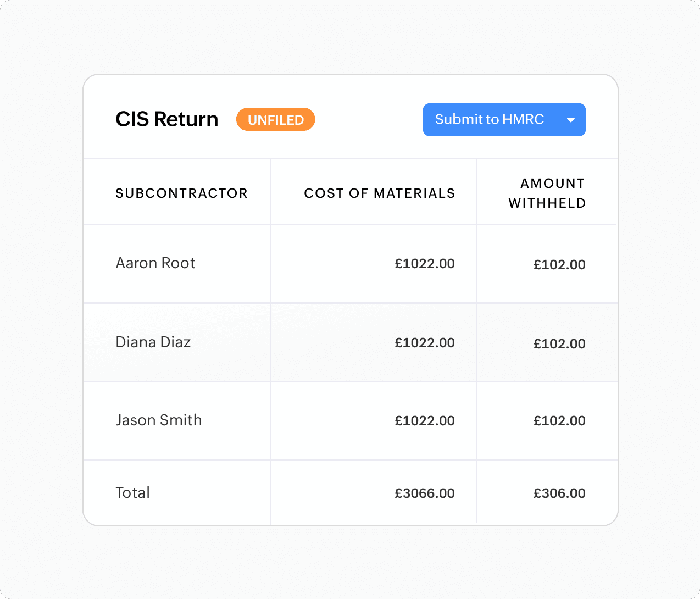Click Diana Diaz's amount withheld value

[x=559, y=344]
